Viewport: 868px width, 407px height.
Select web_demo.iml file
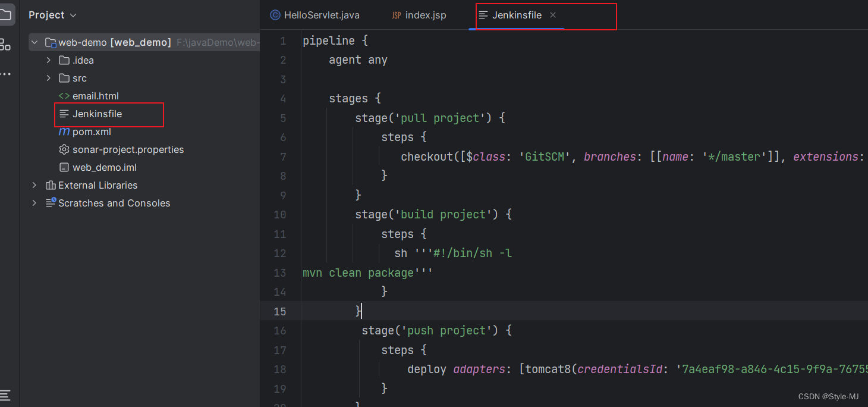(105, 167)
